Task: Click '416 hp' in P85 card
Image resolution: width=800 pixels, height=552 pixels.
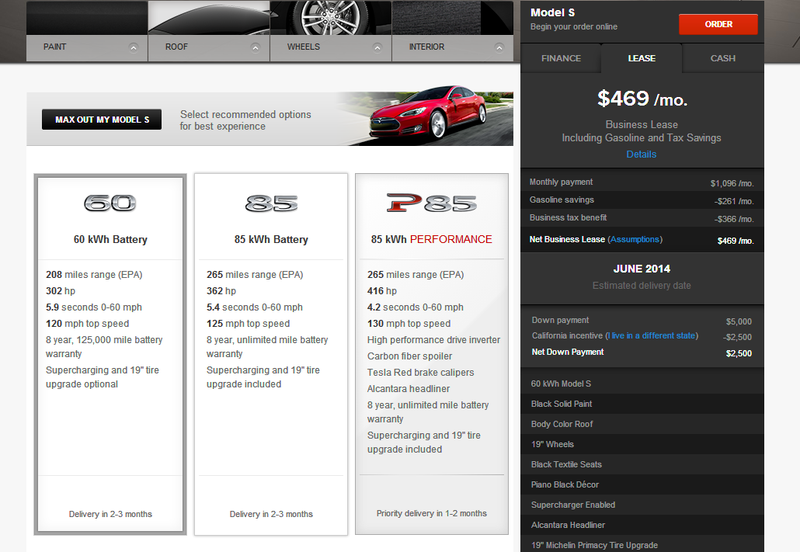Action: [x=382, y=291]
